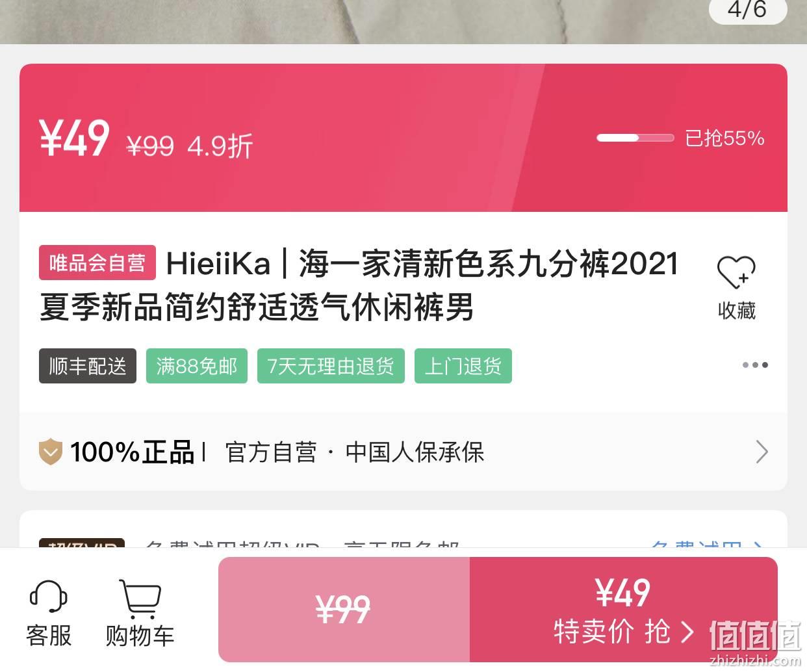Tap the 唯品会自营 badge
Screen dimensions: 807x672
(97, 263)
